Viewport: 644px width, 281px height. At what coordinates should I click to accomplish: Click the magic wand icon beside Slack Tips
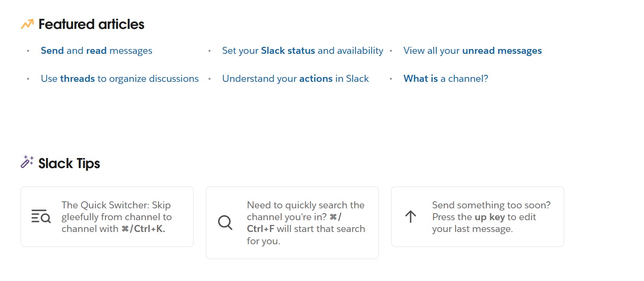pos(27,162)
